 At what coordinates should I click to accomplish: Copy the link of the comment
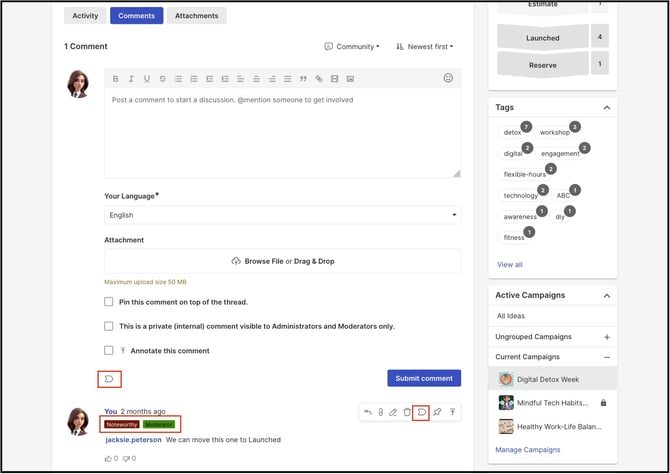380,412
